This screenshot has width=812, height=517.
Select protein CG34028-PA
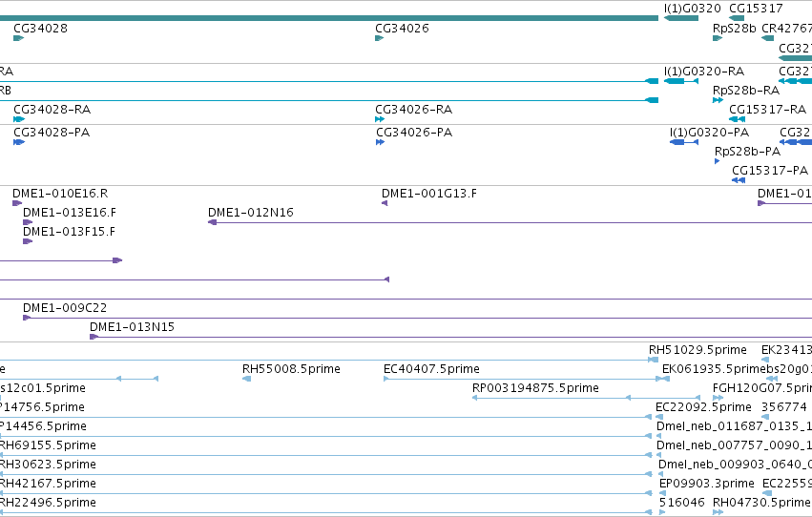click(52, 132)
